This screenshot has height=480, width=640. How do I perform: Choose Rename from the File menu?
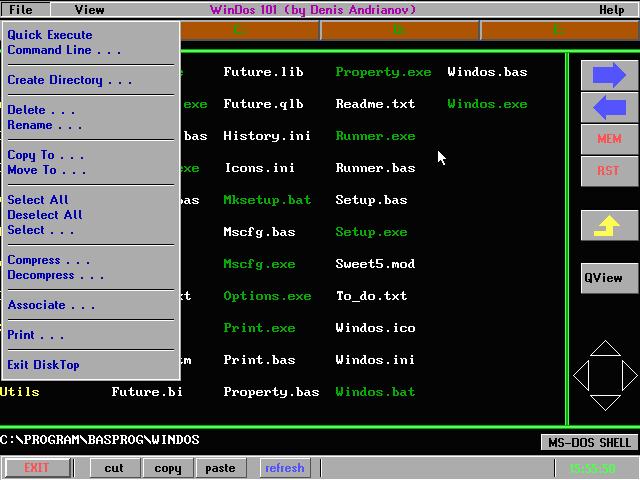click(44, 125)
